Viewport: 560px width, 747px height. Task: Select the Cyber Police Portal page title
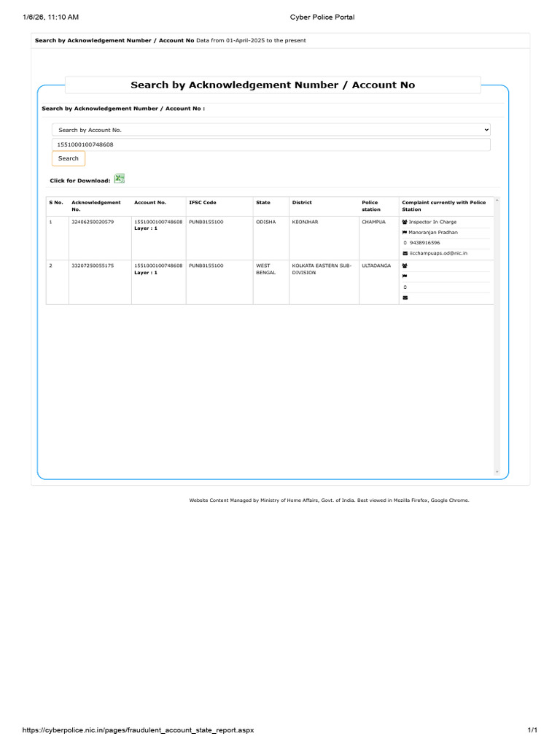(322, 18)
